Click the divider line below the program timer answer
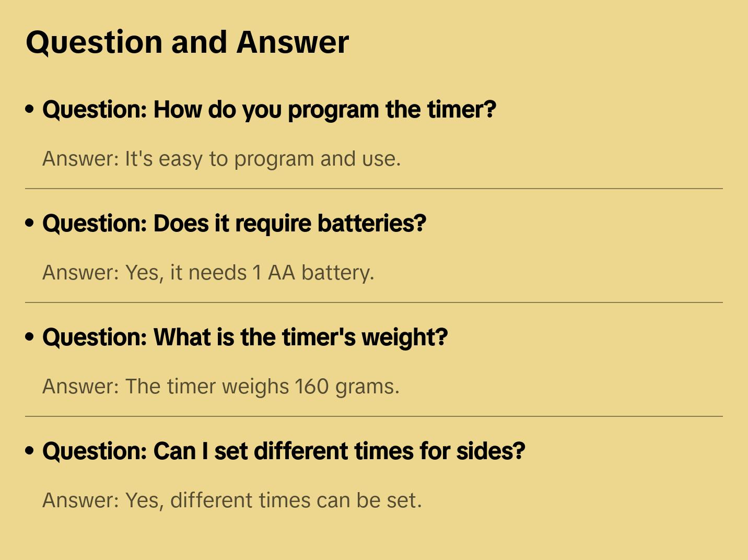 pos(374,189)
